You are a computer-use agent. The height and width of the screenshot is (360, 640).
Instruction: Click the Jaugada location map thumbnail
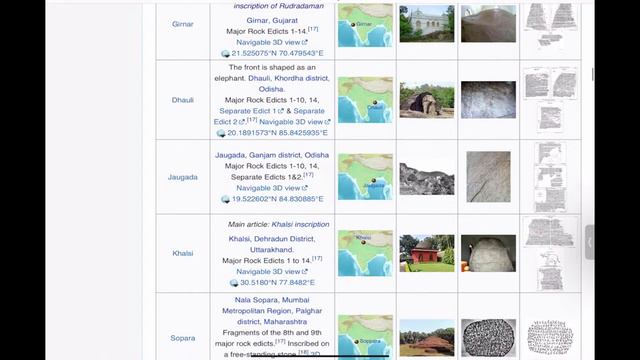[x=365, y=177]
